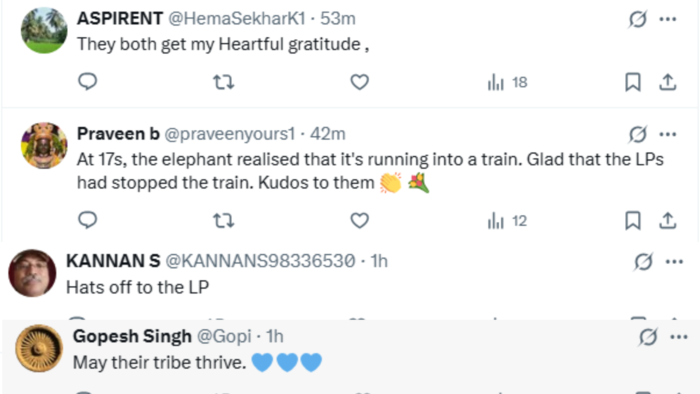The width and height of the screenshot is (700, 394).
Task: Repost Praveen b's tweet
Action: 223,220
